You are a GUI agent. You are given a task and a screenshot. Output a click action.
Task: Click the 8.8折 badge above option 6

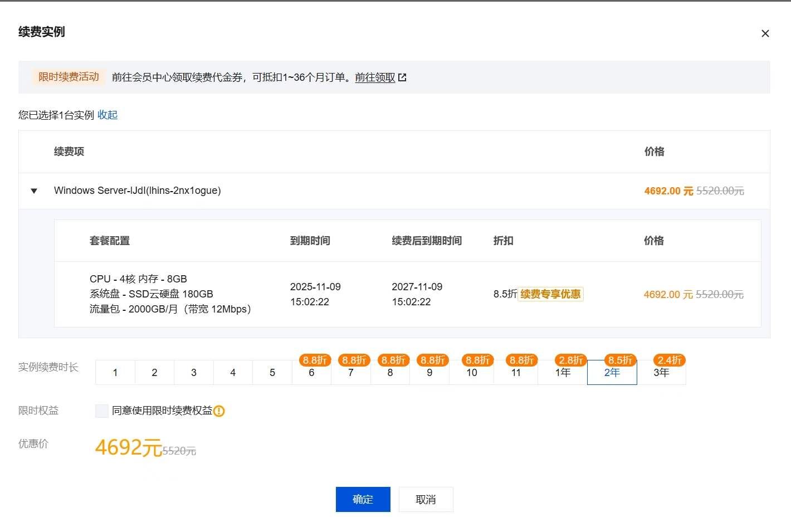coord(313,360)
